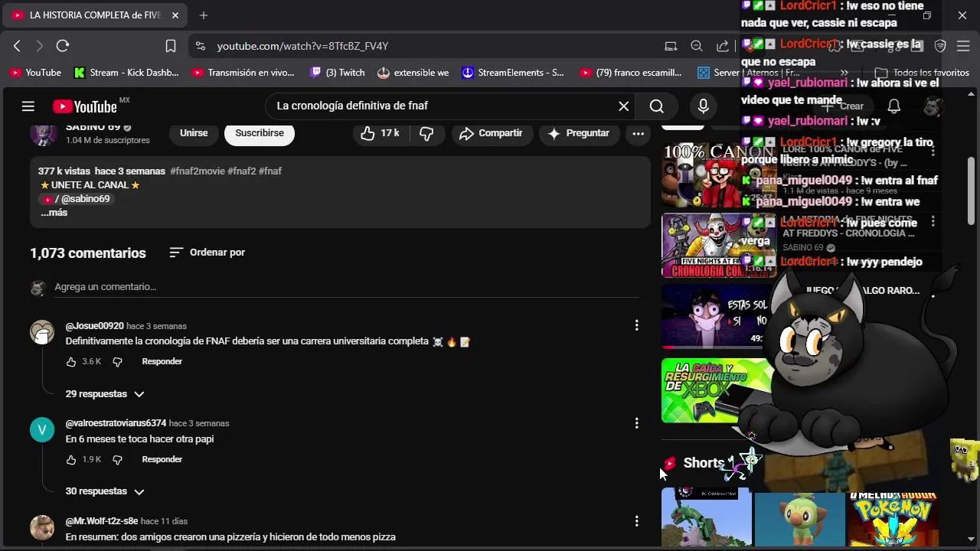Image resolution: width=980 pixels, height=551 pixels.
Task: Open Compartir share dialog
Action: [491, 133]
